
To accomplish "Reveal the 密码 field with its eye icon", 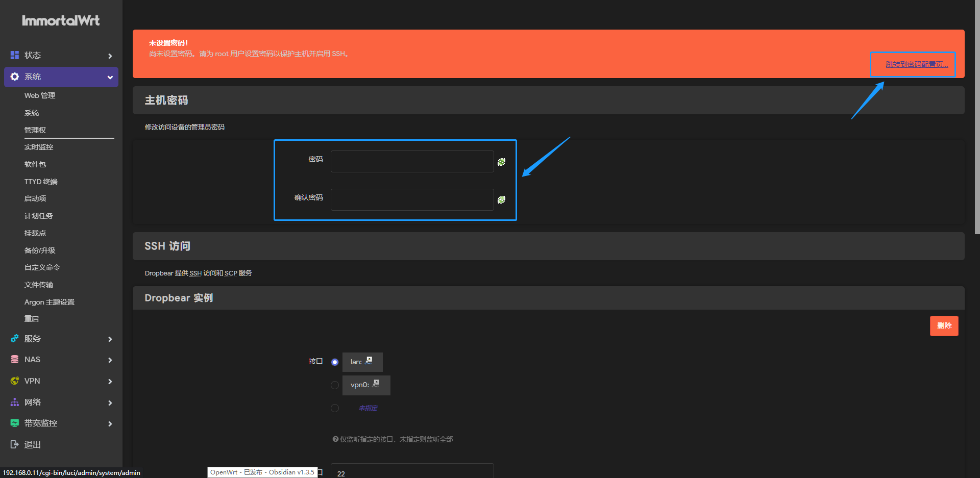I will 501,161.
